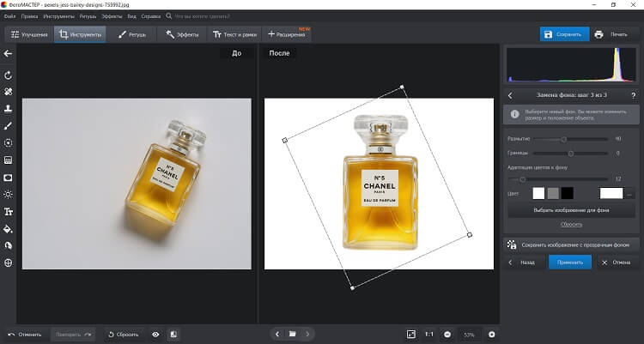This screenshot has height=344, width=644.
Task: Select the paint bucket fill tool
Action: click(x=9, y=229)
